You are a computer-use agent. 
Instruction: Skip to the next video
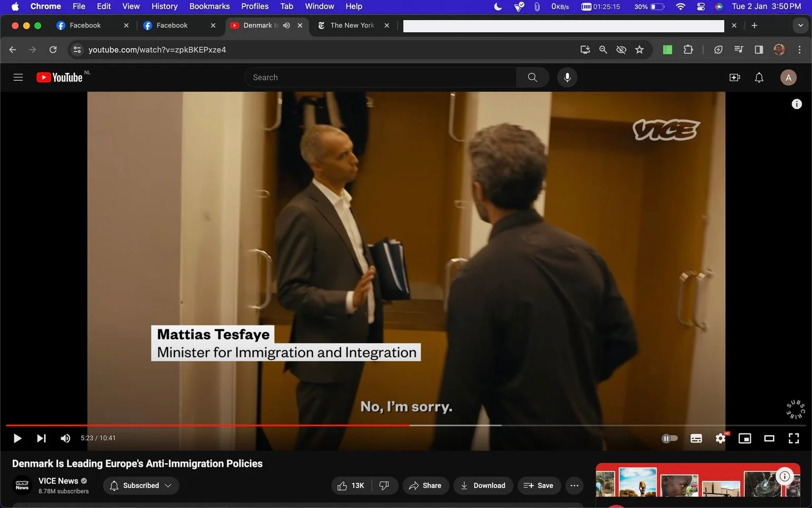[41, 438]
